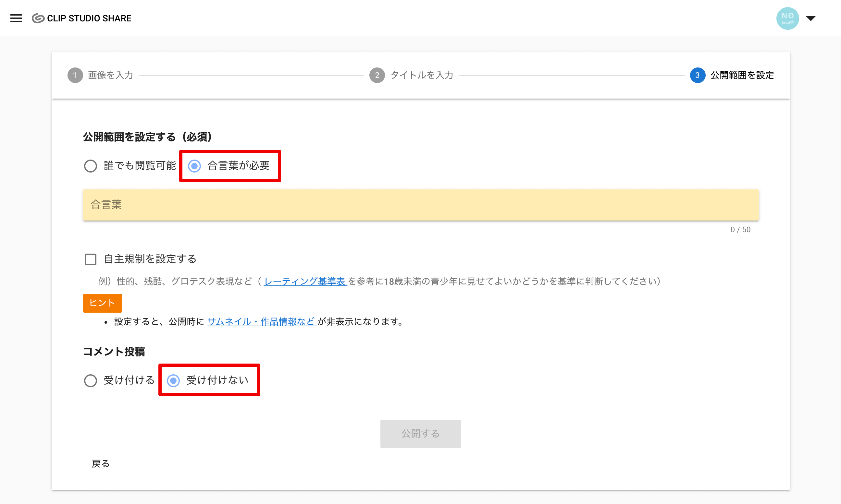Click 戻る to go back
This screenshot has width=841, height=504.
tap(101, 463)
